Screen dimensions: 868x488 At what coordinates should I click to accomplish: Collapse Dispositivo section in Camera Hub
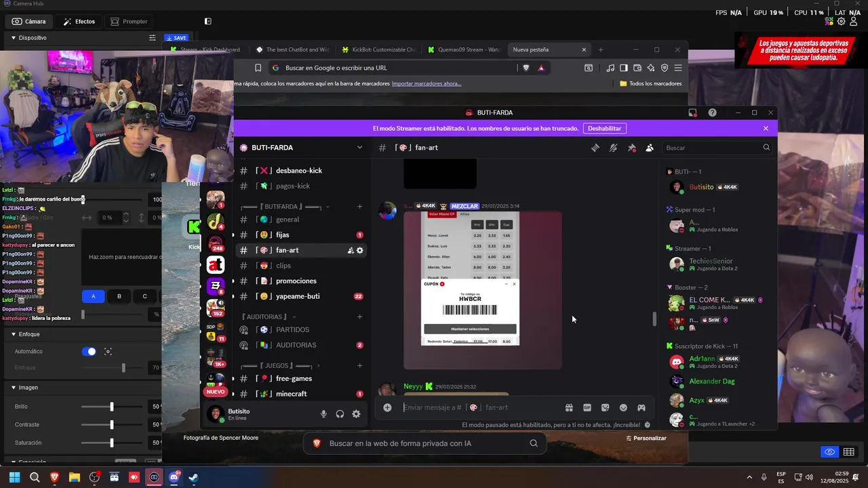13,38
